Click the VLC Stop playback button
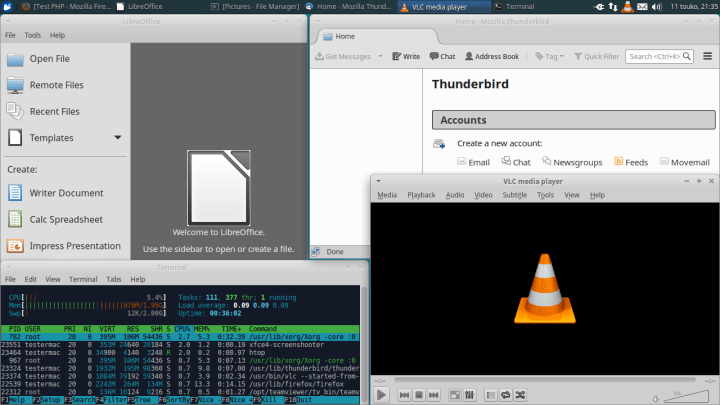The width and height of the screenshot is (720, 405). click(421, 396)
